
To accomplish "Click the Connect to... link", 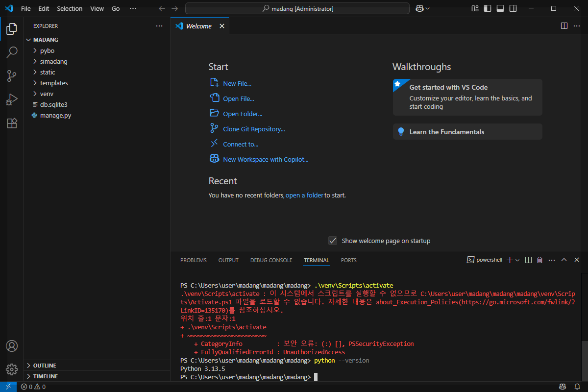I will [234, 144].
